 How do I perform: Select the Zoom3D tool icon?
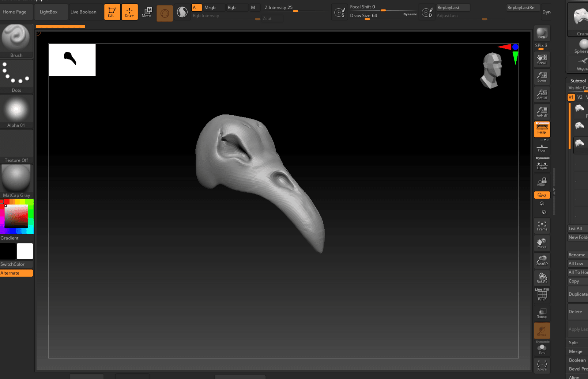coord(541,260)
